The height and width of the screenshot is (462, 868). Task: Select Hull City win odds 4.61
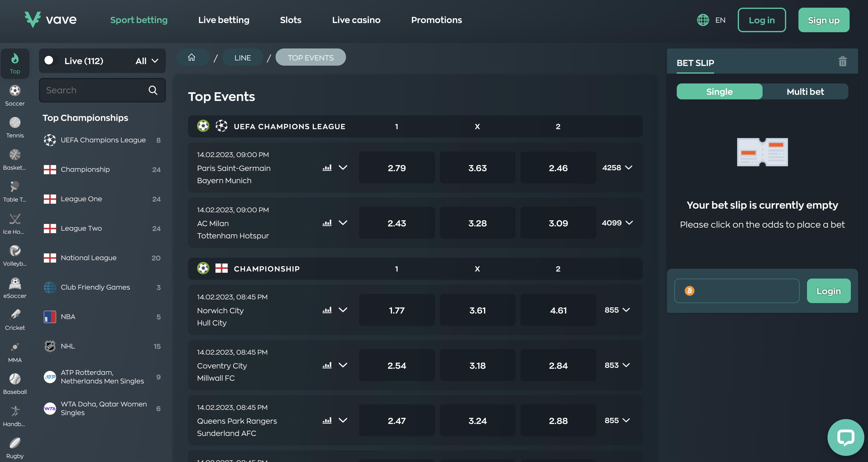click(x=558, y=310)
